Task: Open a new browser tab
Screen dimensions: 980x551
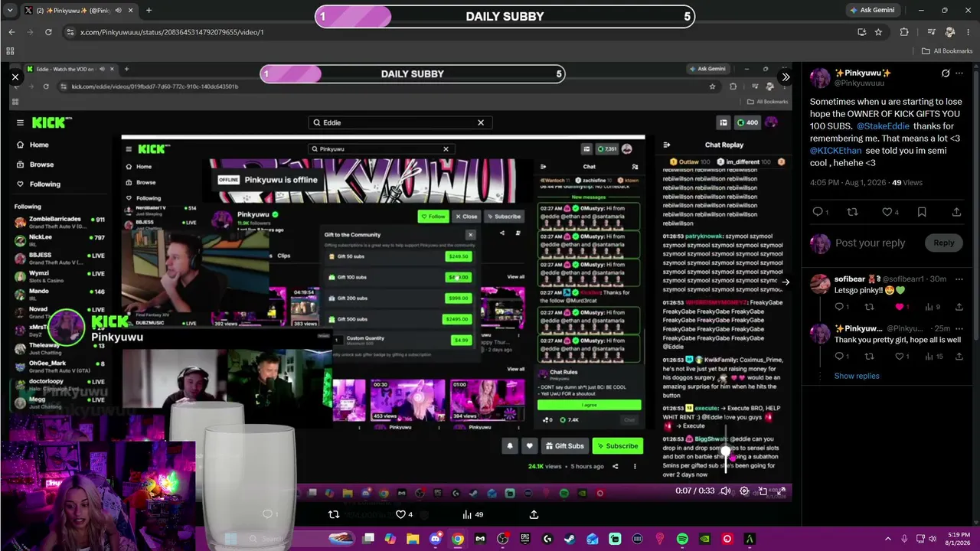Action: 149,10
